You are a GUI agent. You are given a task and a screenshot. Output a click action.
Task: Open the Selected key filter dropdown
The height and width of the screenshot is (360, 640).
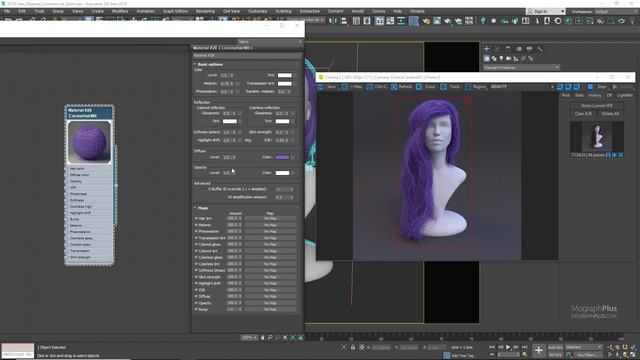pos(584,347)
